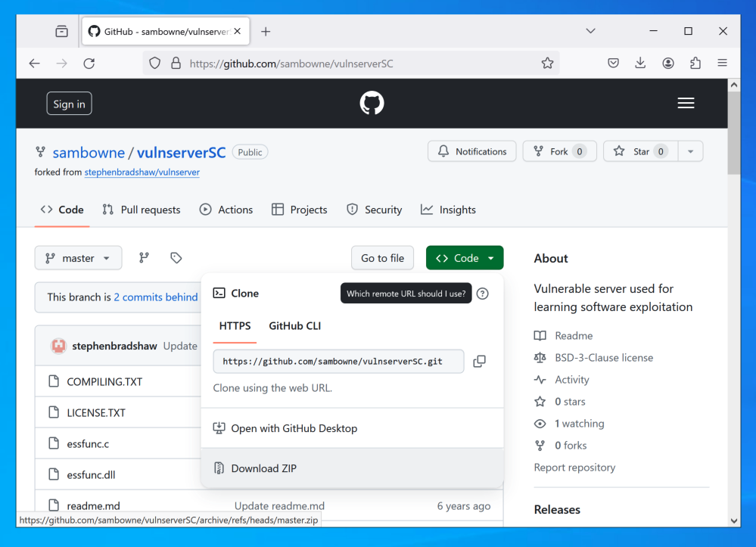Fork this repository
This screenshot has height=547, width=756.
(x=560, y=151)
